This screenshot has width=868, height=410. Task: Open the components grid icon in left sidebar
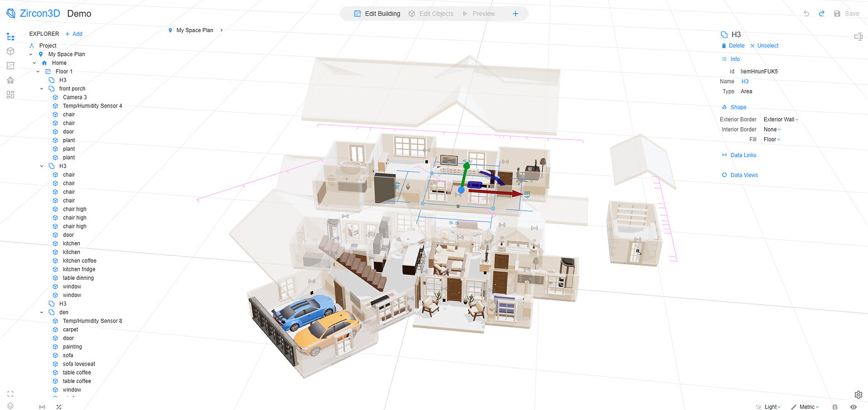[x=10, y=94]
